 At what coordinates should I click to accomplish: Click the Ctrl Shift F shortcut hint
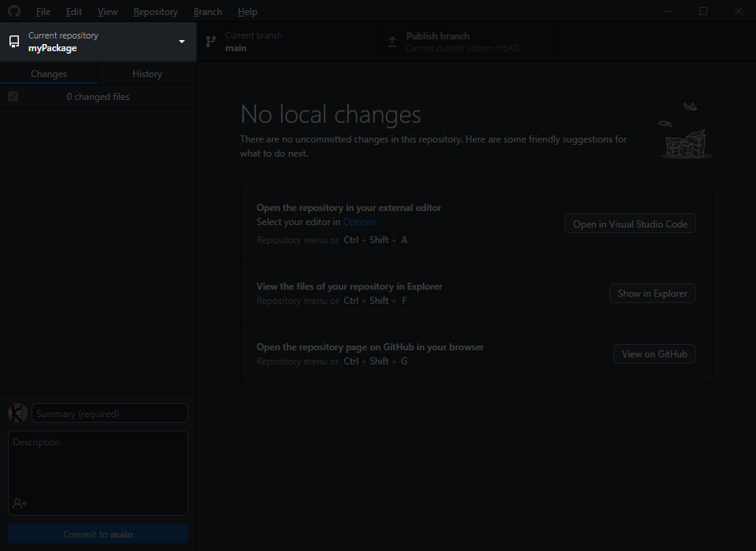[376, 301]
